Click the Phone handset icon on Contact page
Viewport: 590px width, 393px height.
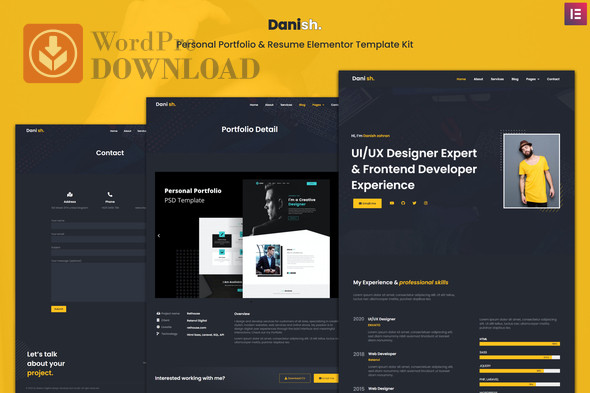(x=110, y=194)
